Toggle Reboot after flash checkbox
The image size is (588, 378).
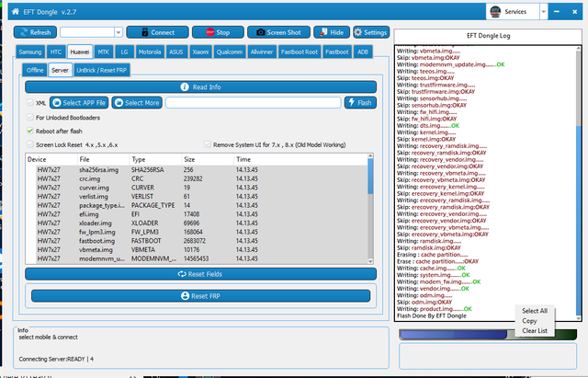[x=30, y=131]
